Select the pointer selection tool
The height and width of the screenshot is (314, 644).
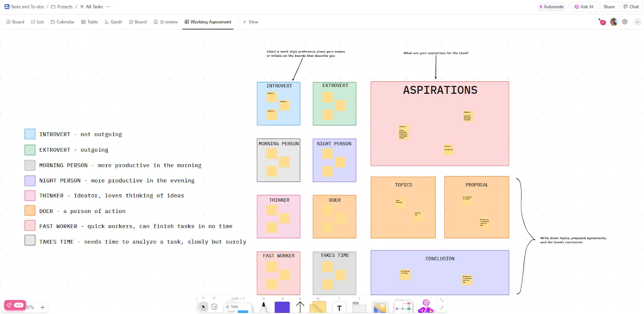point(204,307)
